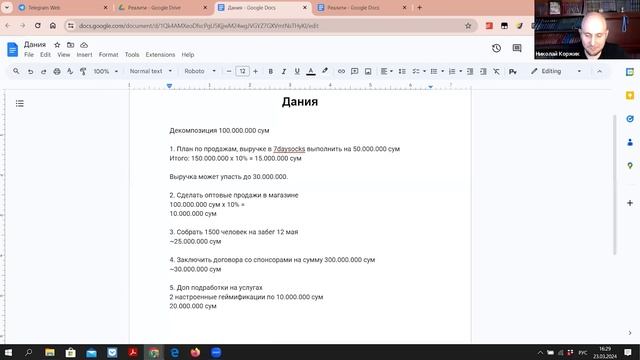This screenshot has height=360, width=640.
Task: Open the checklist dropdown
Action: [x=418, y=71]
